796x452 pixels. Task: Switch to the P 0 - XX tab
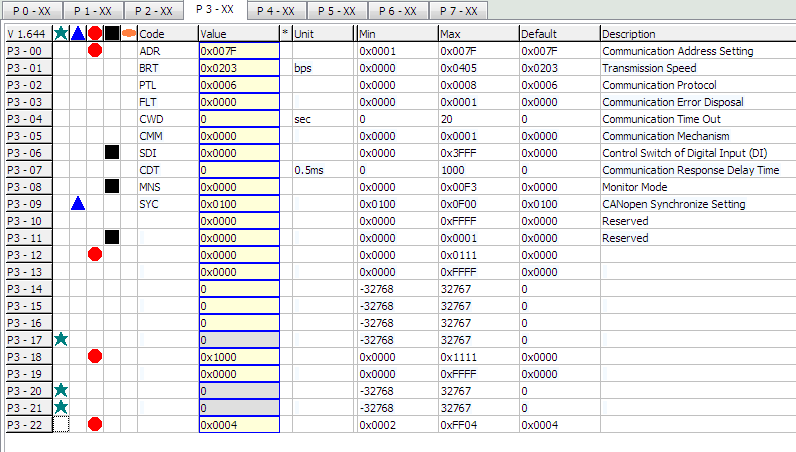pyautogui.click(x=30, y=11)
